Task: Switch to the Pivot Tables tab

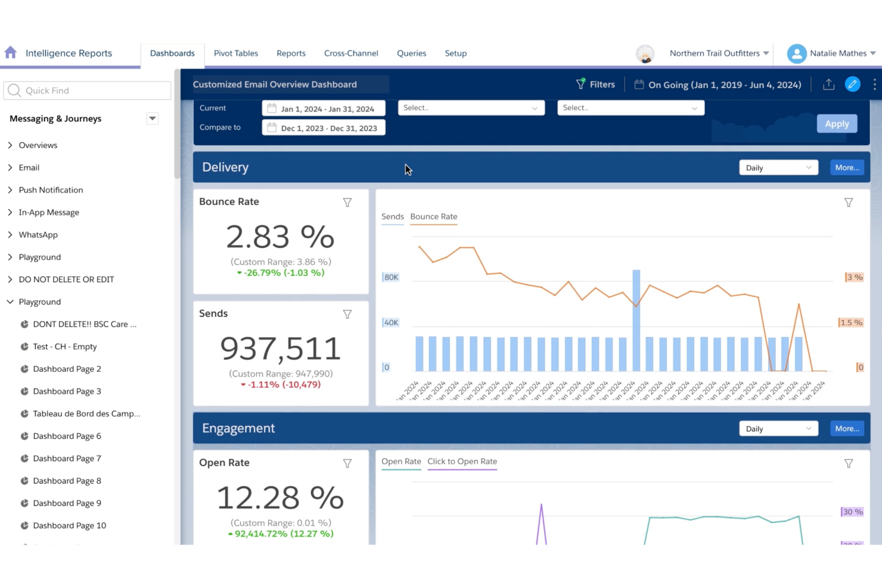Action: tap(235, 53)
